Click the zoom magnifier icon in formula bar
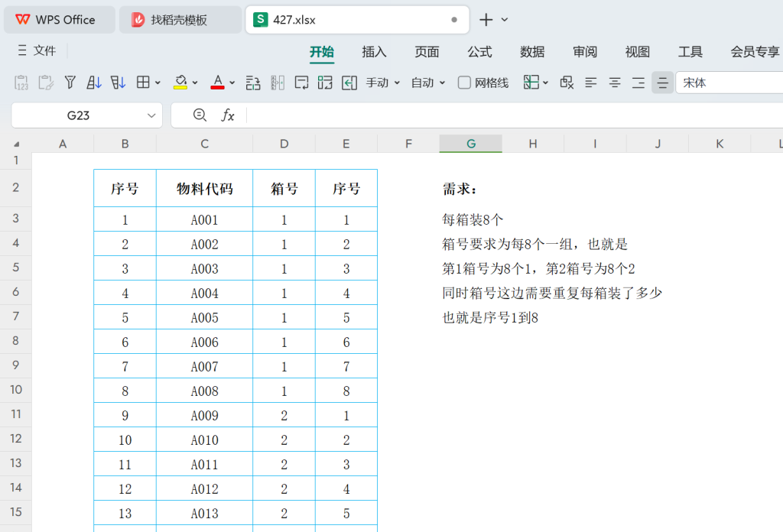 [200, 115]
